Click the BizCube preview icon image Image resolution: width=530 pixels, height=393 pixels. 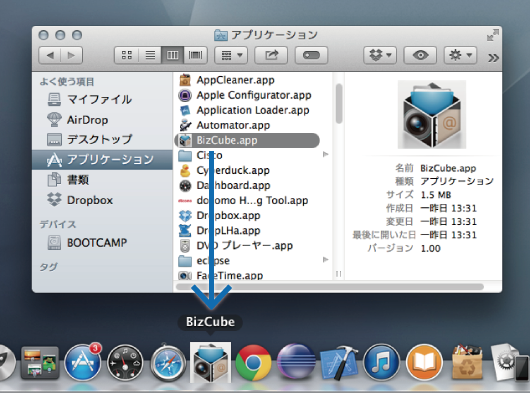(x=432, y=115)
